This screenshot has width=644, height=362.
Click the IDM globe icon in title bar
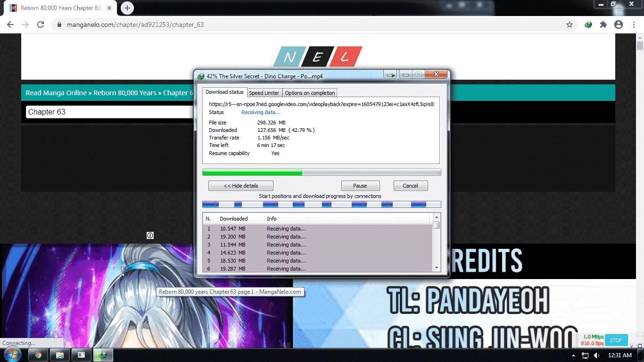[x=201, y=76]
